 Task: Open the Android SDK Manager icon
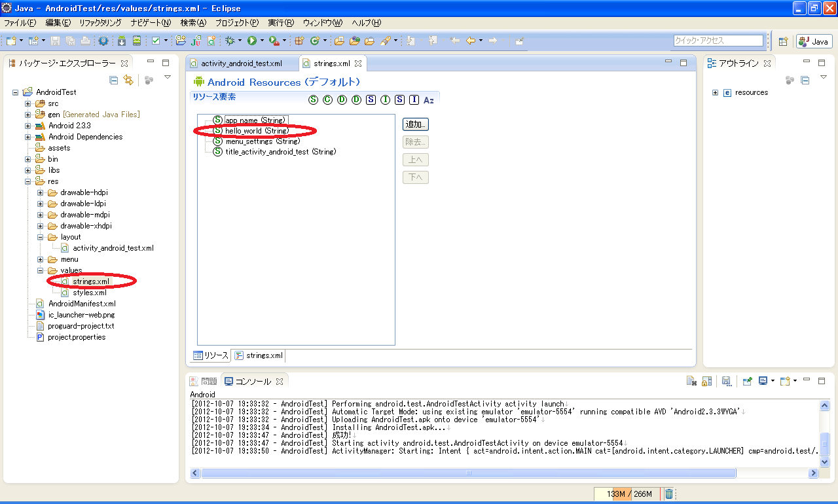(x=122, y=41)
